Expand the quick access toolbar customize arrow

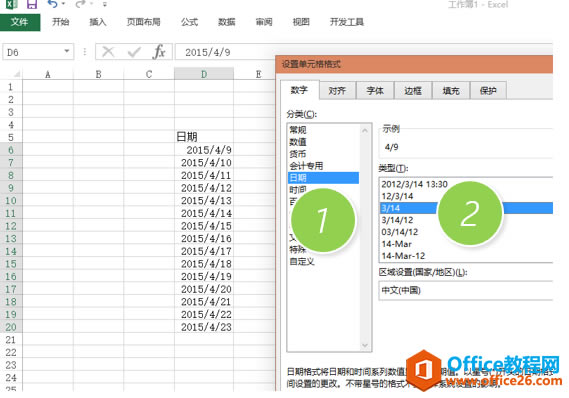(105, 4)
